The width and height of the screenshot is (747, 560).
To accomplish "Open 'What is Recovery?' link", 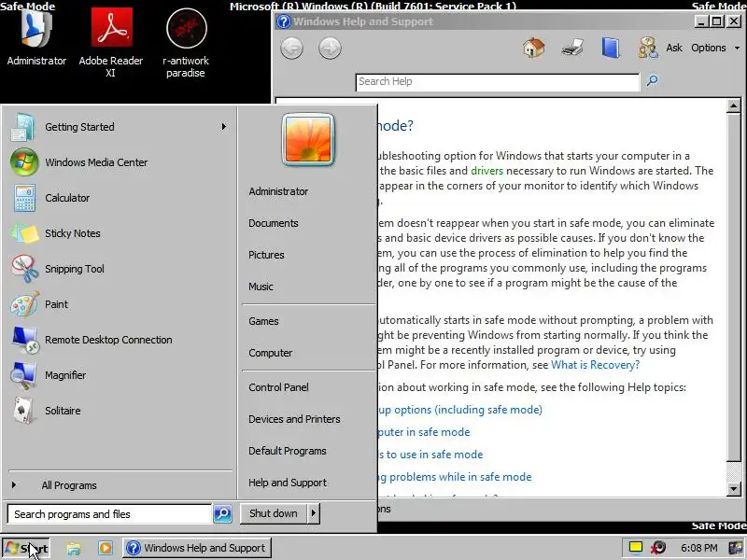I will pos(595,365).
